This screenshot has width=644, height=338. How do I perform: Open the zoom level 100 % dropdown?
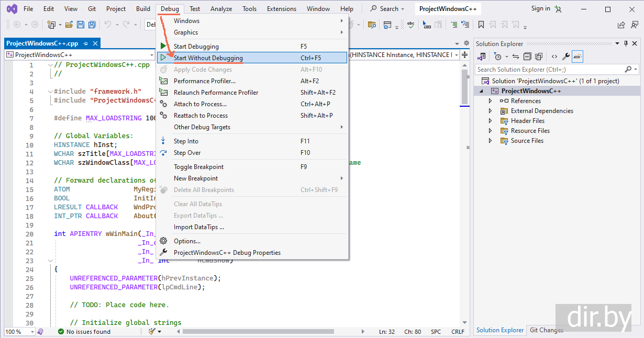pos(32,332)
